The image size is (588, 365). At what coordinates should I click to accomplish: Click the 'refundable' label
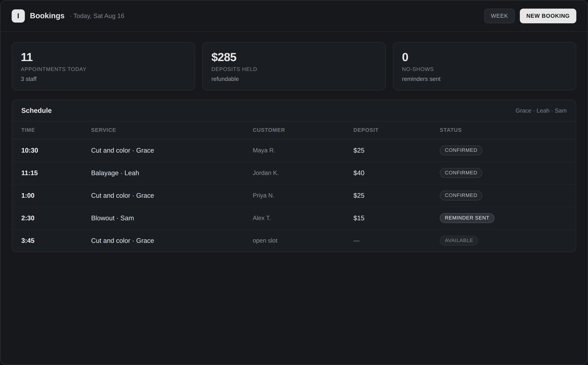(x=225, y=79)
